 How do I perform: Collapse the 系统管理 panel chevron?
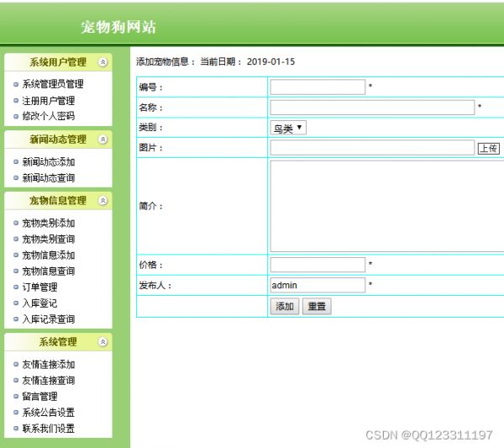102,342
